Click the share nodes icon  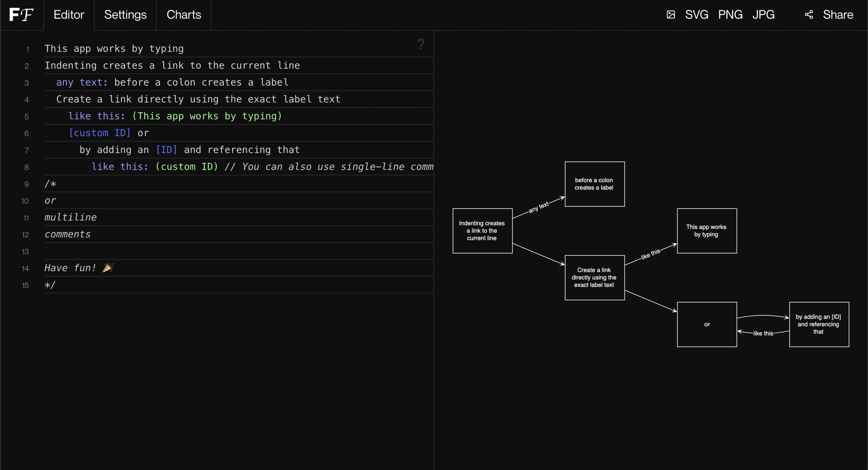[x=809, y=15]
